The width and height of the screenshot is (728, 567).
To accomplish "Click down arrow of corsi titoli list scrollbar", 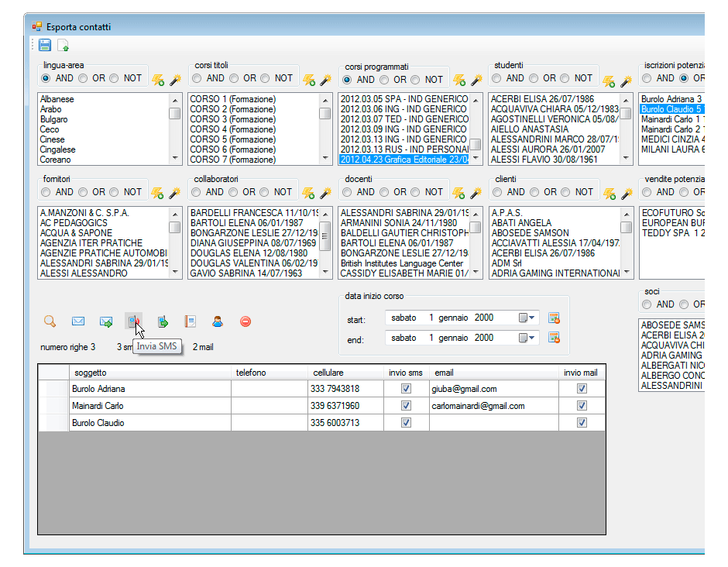I will coord(325,158).
